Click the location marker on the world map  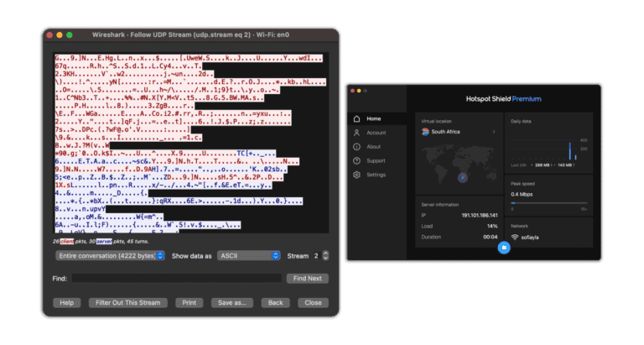[x=463, y=178]
